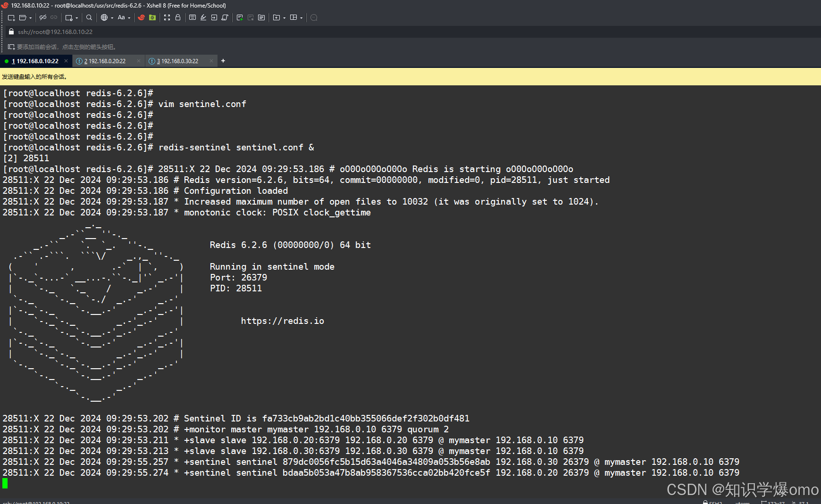Image resolution: width=821 pixels, height=504 pixels.
Task: Click the disconnect link icon
Action: coord(43,17)
